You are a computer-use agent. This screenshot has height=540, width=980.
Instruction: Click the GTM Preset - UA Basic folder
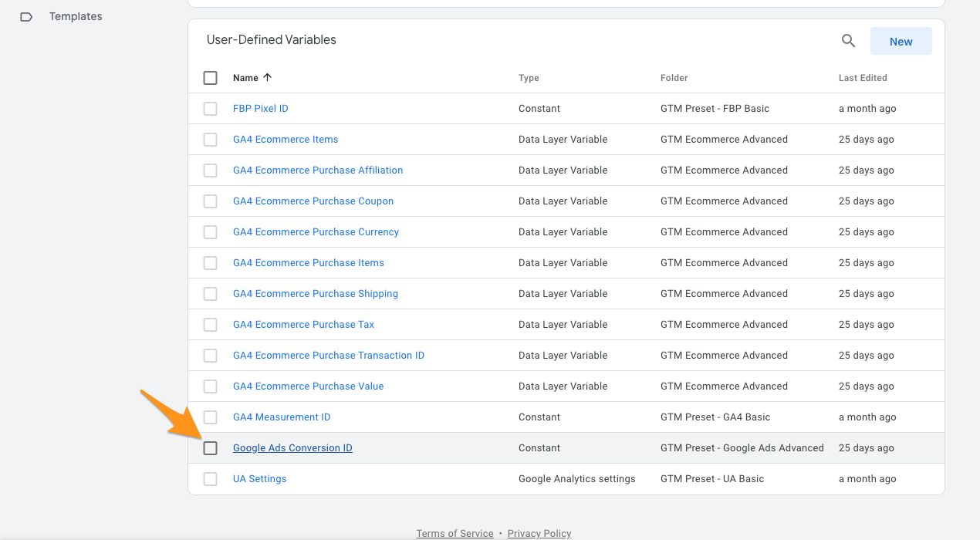coord(712,479)
